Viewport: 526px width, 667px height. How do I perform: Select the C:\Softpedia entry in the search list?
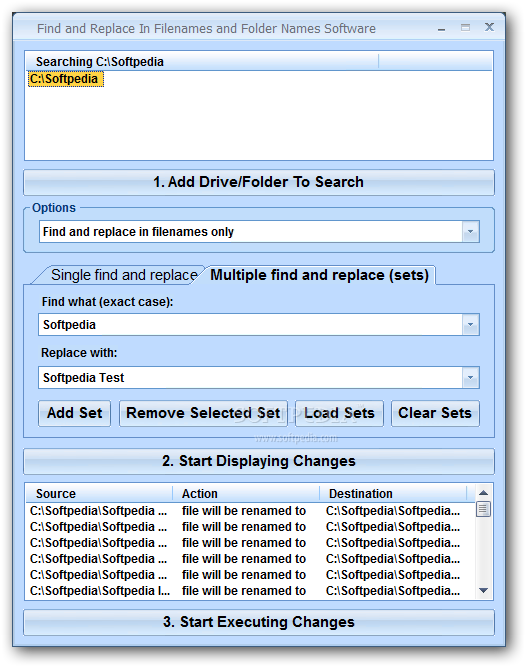pos(65,79)
